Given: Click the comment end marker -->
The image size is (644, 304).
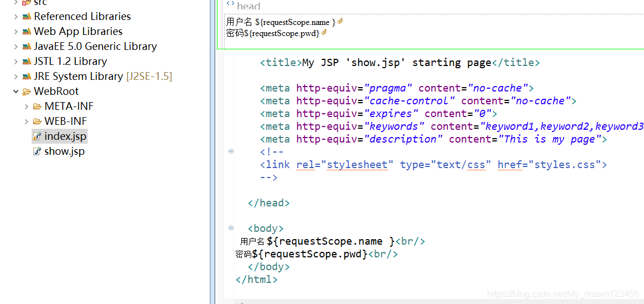Looking at the screenshot, I should point(269,178).
